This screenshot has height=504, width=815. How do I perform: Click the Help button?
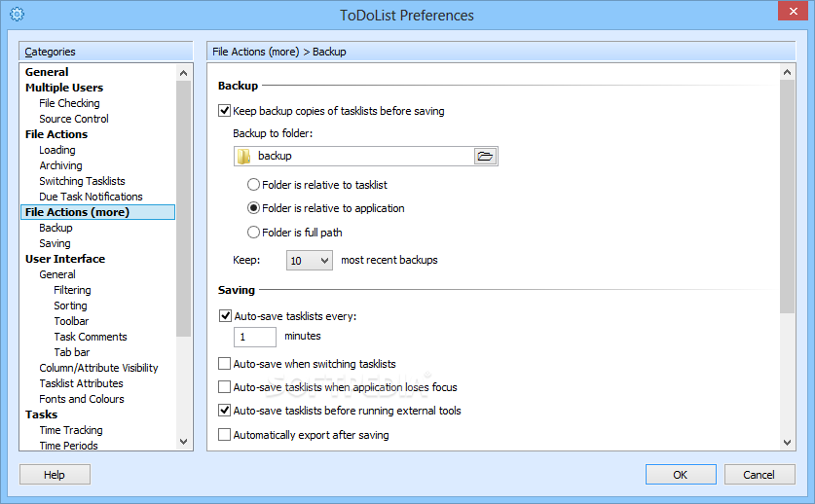tap(55, 475)
